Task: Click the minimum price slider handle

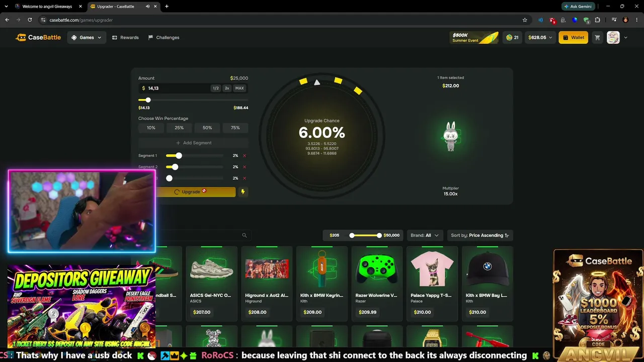Action: pyautogui.click(x=352, y=235)
